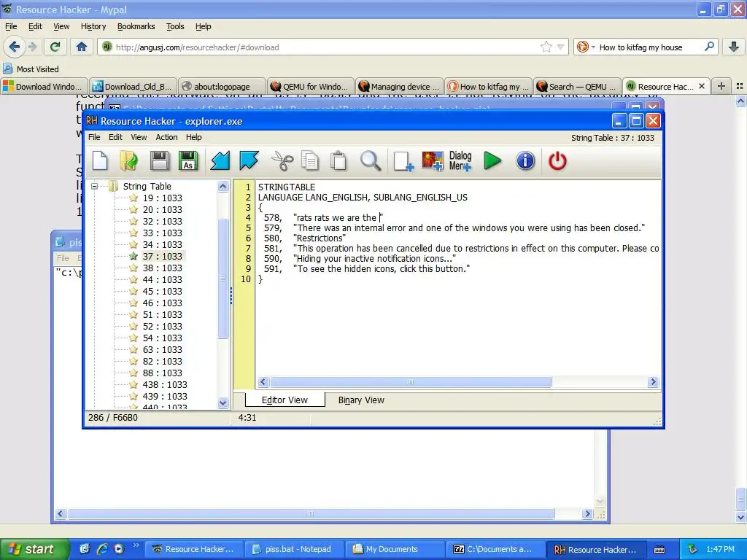Click the editor scroll right arrow
This screenshot has height=560, width=747.
(x=653, y=381)
